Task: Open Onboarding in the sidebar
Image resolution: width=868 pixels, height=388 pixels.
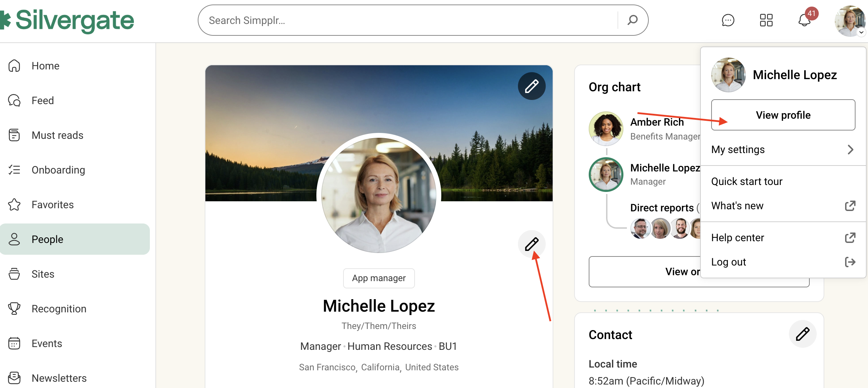Action: point(58,170)
